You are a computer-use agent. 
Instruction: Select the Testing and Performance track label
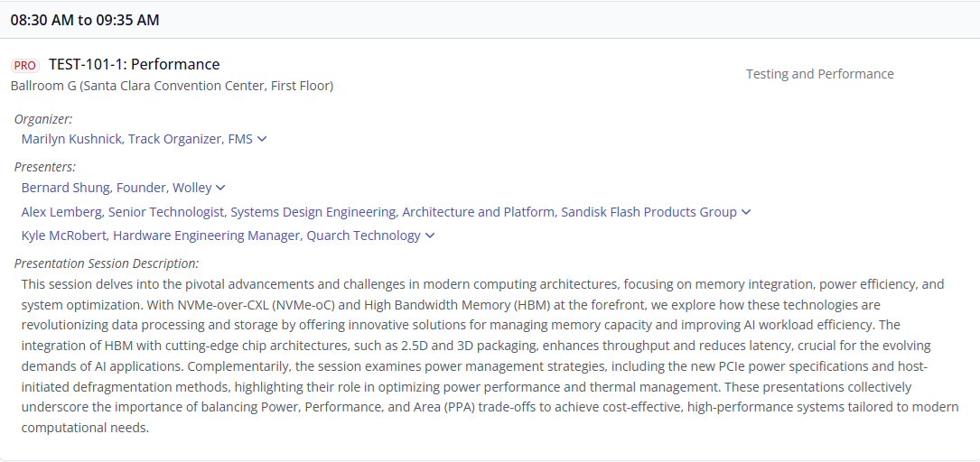[x=819, y=74]
